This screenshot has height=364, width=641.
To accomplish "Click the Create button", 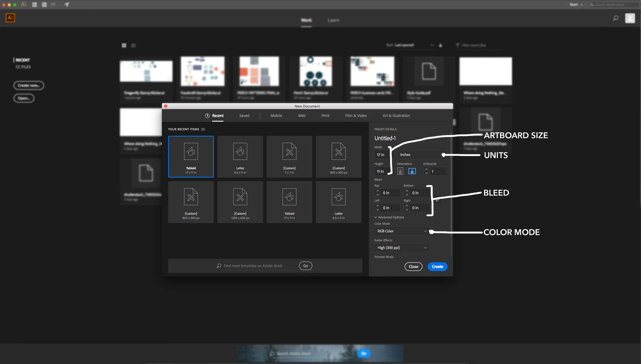I will (x=437, y=267).
